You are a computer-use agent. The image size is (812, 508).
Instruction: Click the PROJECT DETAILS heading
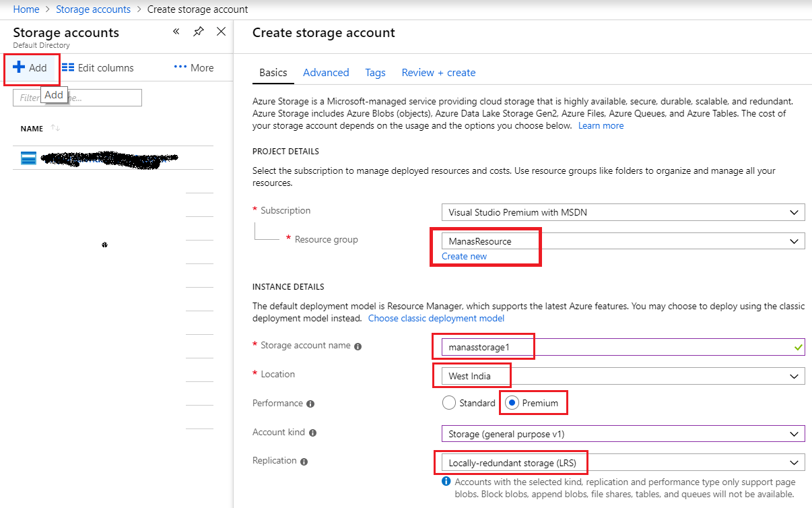click(x=285, y=151)
